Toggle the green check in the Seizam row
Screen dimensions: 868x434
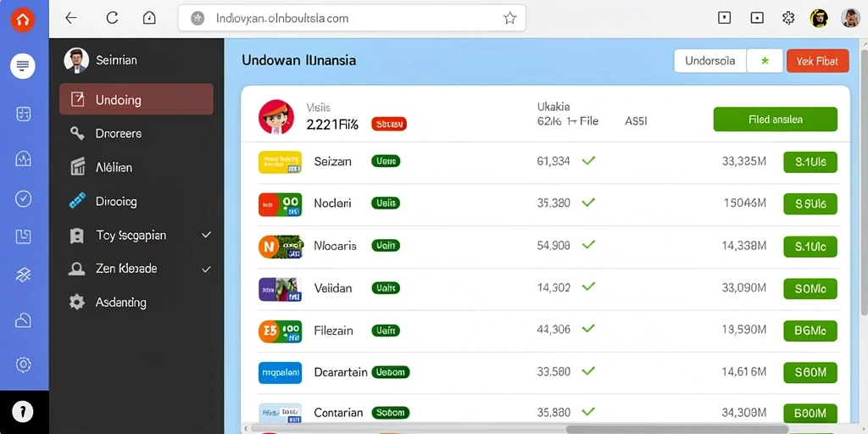(588, 160)
